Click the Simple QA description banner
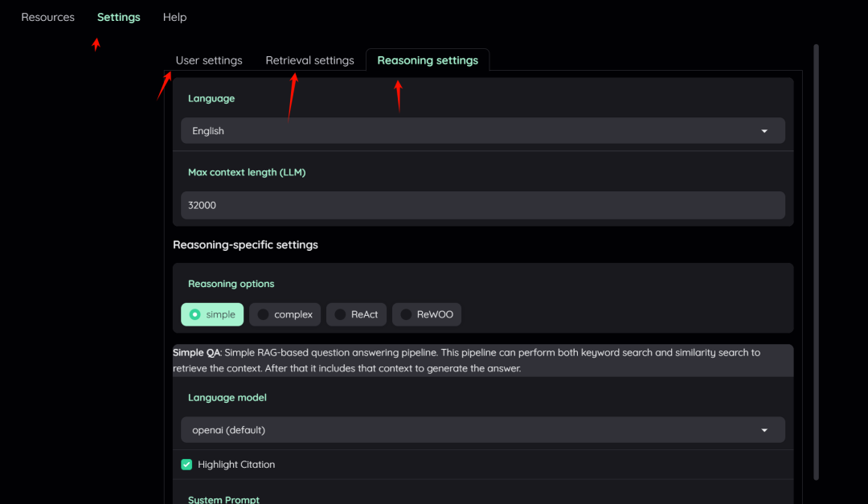The width and height of the screenshot is (868, 504). 482,360
